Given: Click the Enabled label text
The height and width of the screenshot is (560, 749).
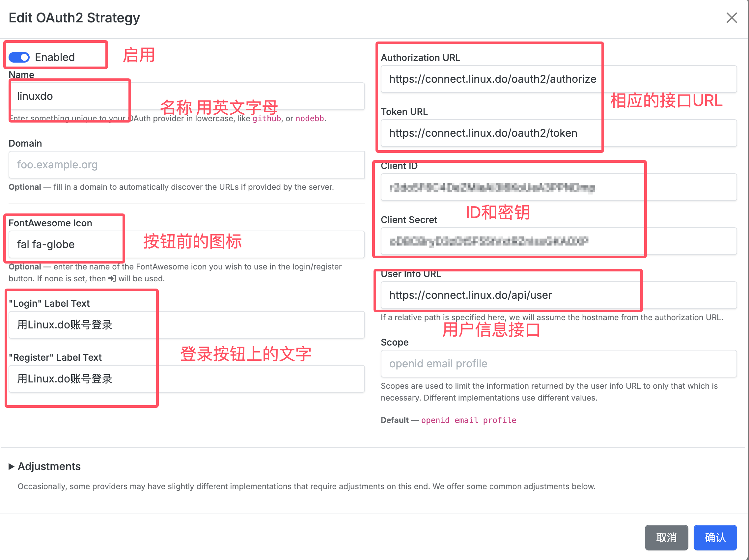Looking at the screenshot, I should point(55,57).
